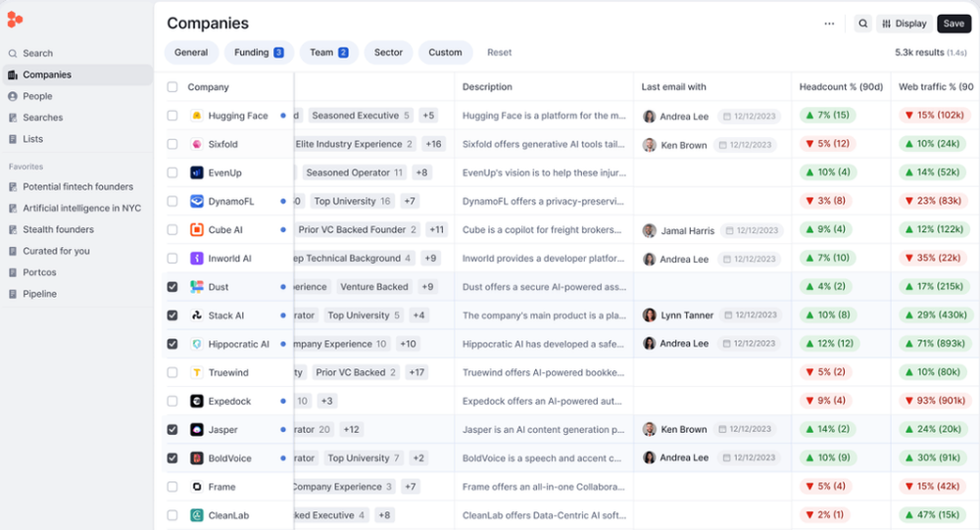Click the Reset filters link
980x530 pixels.
click(500, 53)
